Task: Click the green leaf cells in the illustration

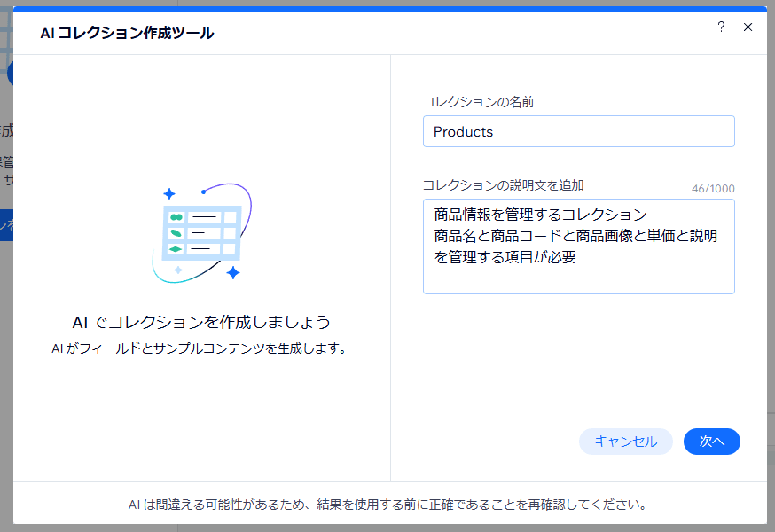Action: pos(175,231)
